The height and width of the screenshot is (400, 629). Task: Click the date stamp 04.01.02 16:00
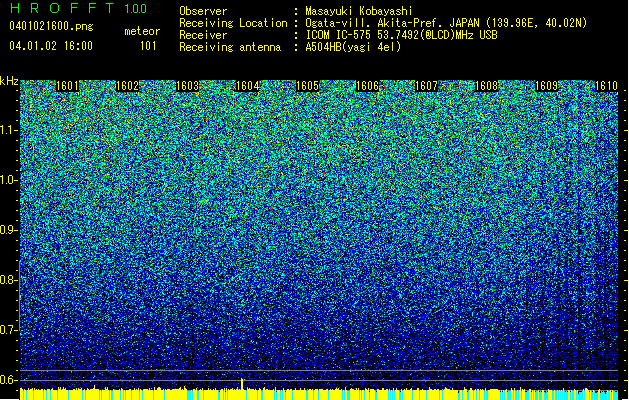(x=51, y=46)
